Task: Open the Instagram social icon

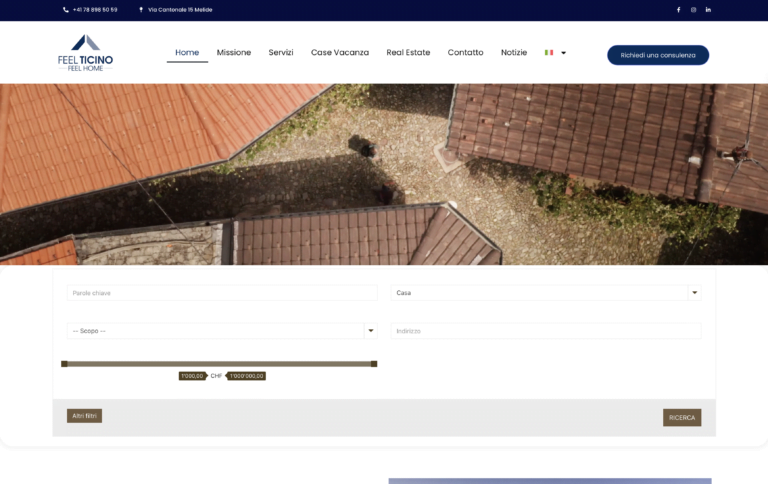Action: click(694, 10)
